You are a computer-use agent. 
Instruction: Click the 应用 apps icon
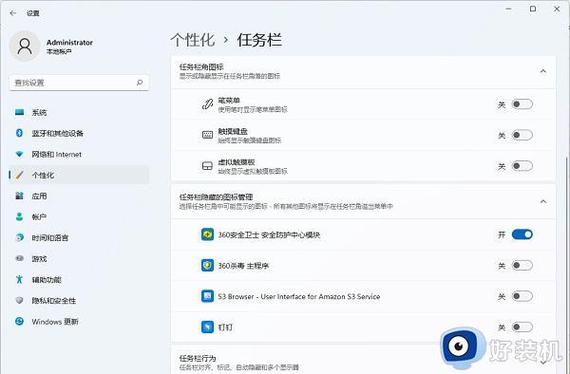20,196
